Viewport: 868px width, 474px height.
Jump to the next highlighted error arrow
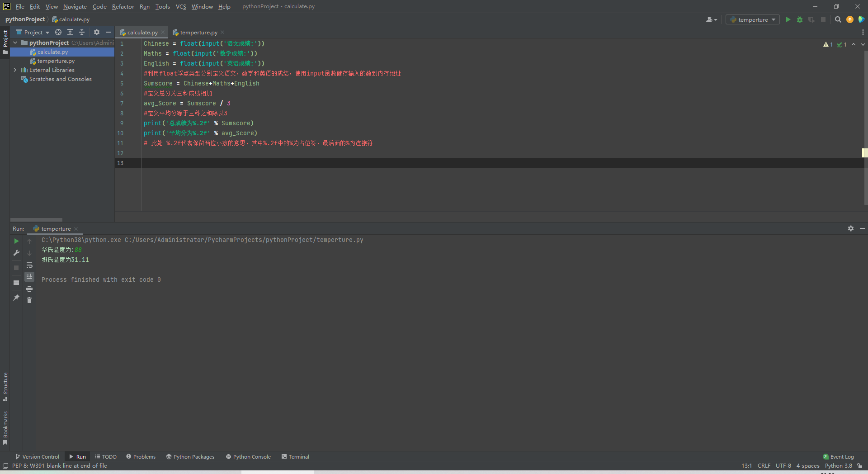[x=863, y=44]
